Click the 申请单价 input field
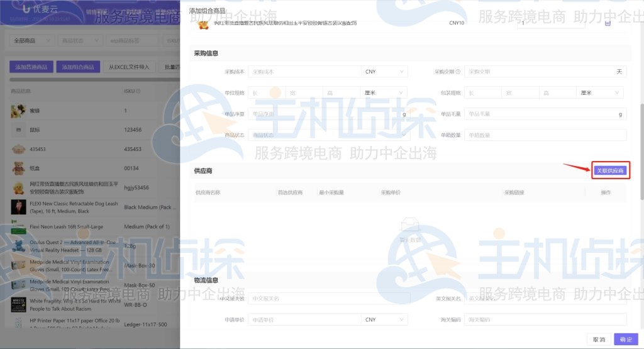 coord(304,319)
